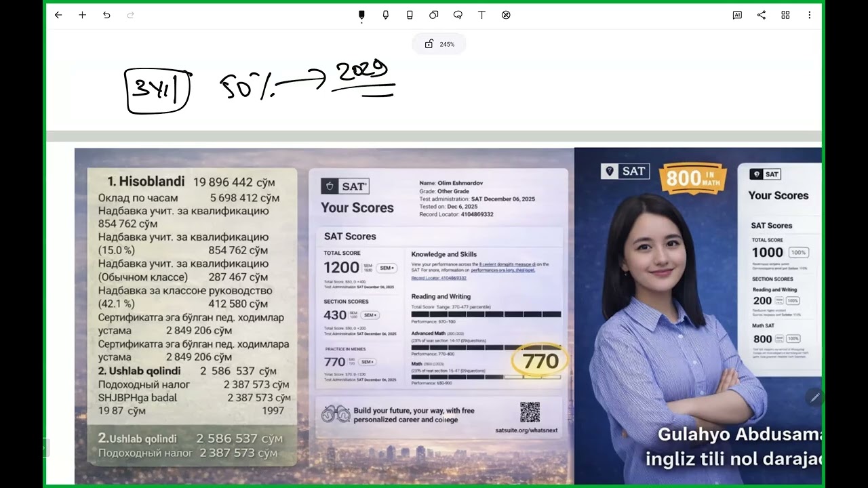
Task: Click 'Оклад по часам' row text
Action: tap(138, 198)
